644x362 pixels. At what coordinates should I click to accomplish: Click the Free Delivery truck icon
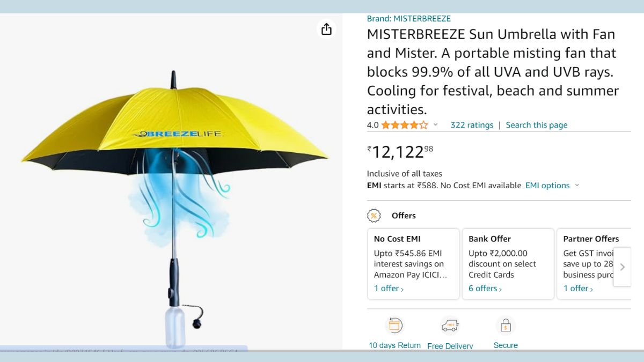point(450,325)
